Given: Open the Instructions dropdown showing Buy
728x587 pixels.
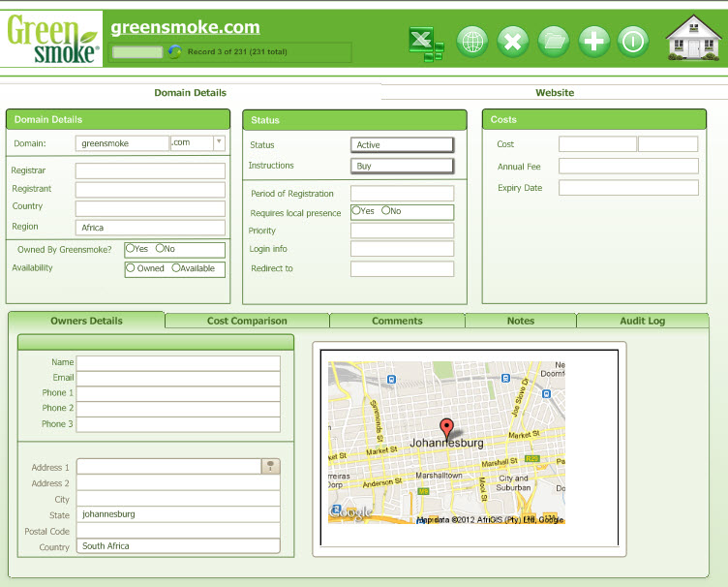Looking at the screenshot, I should tap(402, 166).
